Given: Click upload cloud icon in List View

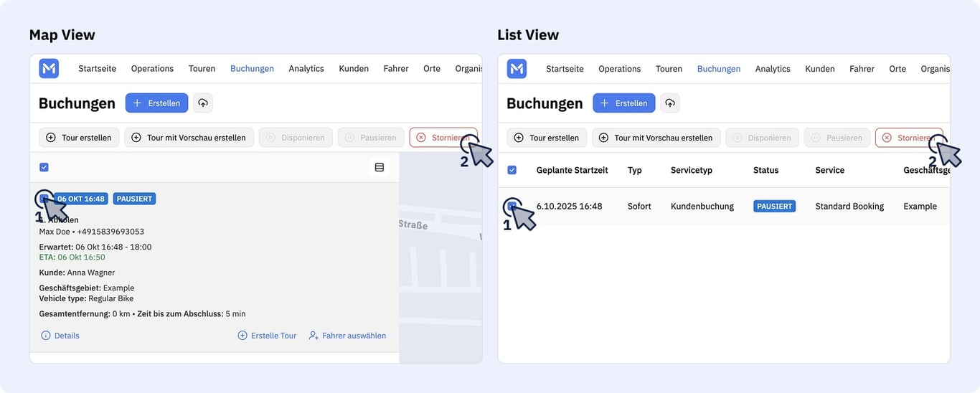Looking at the screenshot, I should pos(670,103).
